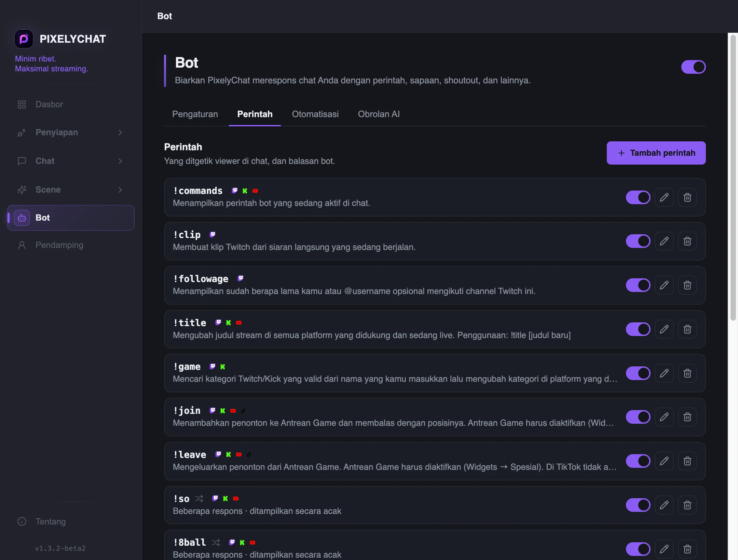
Task: Click the !8ball command name
Action: (190, 543)
